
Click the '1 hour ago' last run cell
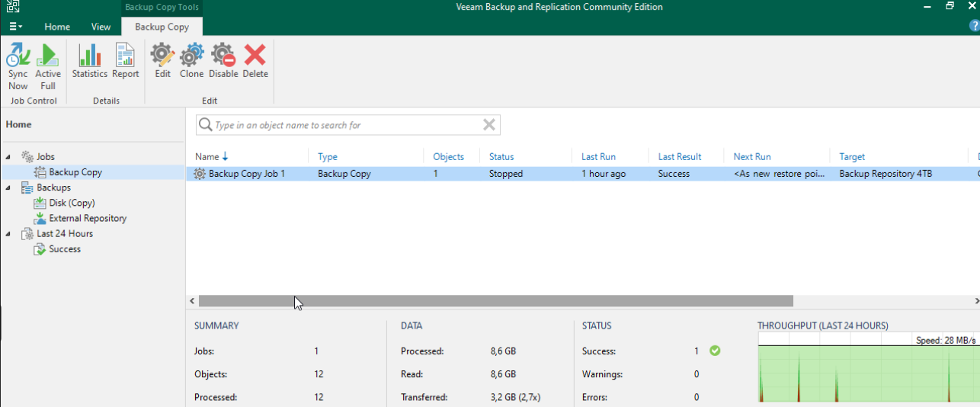coord(604,174)
